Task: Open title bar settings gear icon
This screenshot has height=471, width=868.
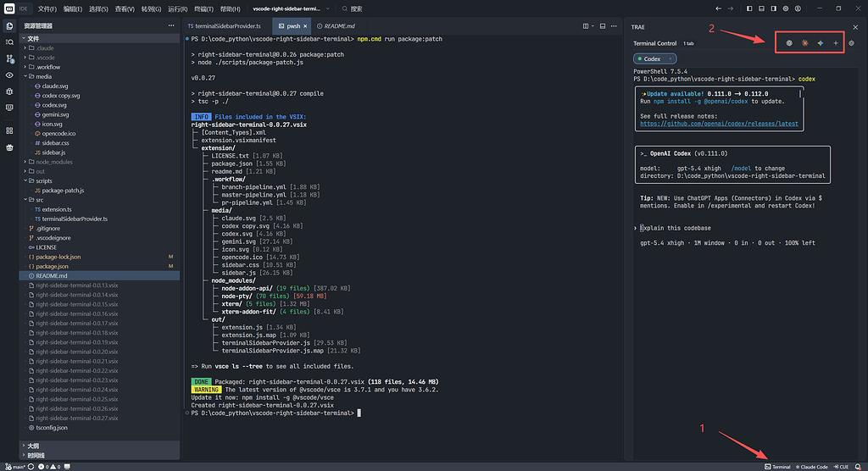Action: tap(786, 8)
